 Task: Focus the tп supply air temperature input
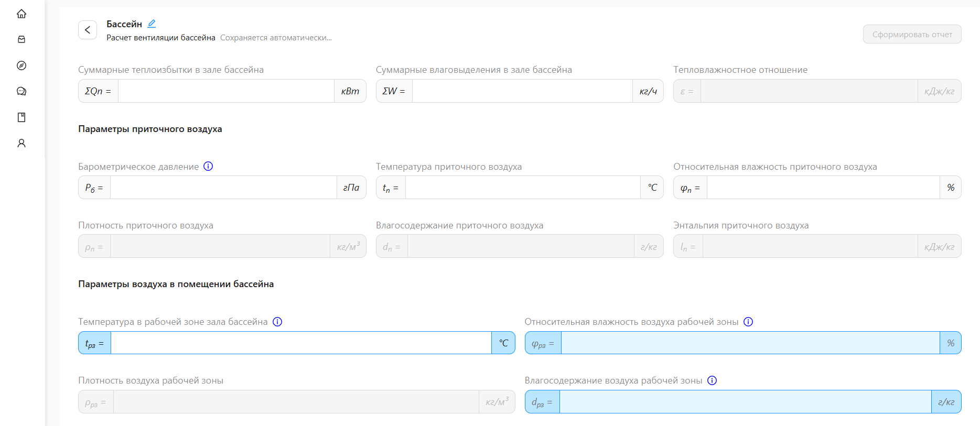tap(523, 188)
